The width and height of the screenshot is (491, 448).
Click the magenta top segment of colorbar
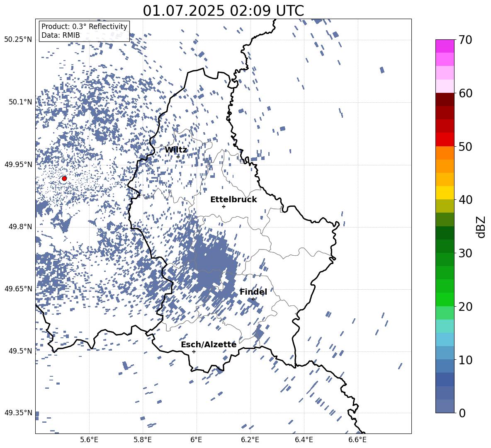point(445,46)
